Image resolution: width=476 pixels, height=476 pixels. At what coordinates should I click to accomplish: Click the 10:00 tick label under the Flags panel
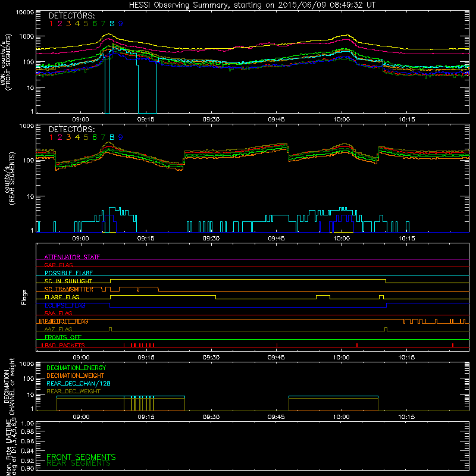(341, 358)
